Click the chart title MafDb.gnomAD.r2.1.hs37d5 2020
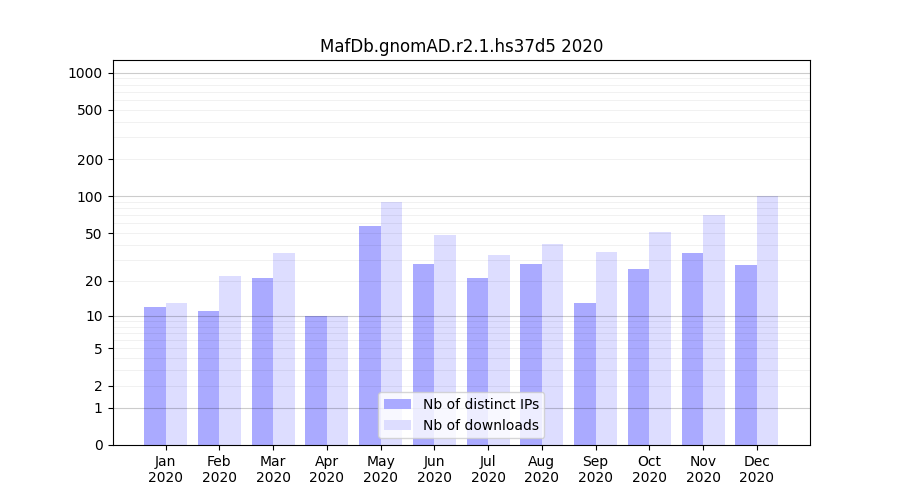The image size is (900, 500). click(461, 46)
